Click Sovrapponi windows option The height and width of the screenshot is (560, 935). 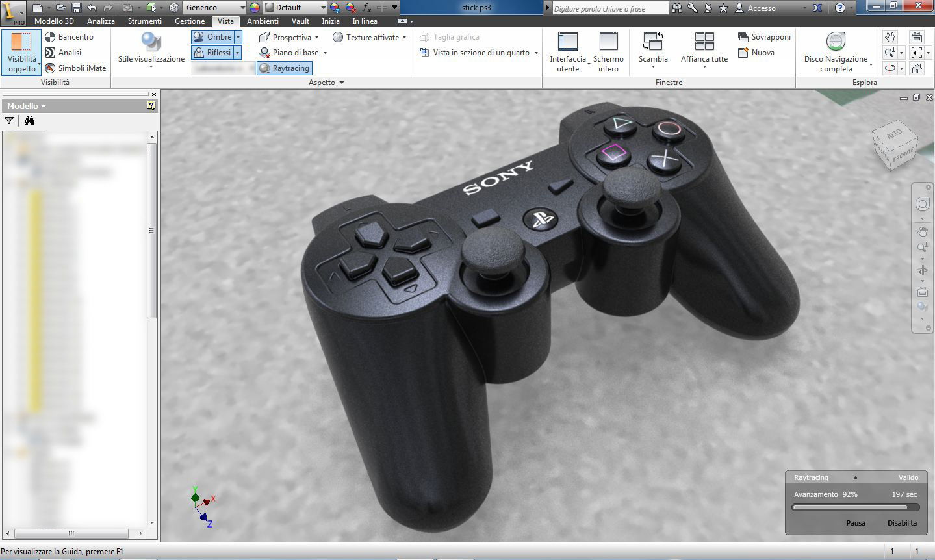pos(764,37)
